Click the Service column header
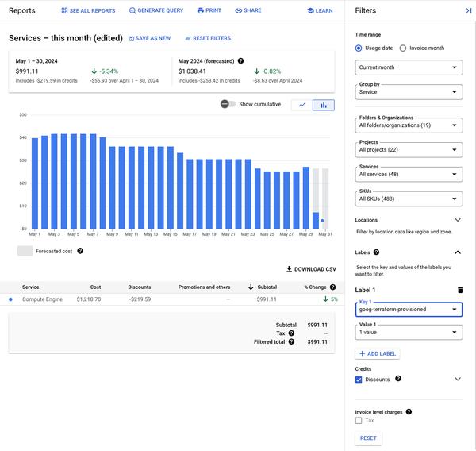This screenshot has height=451, width=476. point(30,287)
